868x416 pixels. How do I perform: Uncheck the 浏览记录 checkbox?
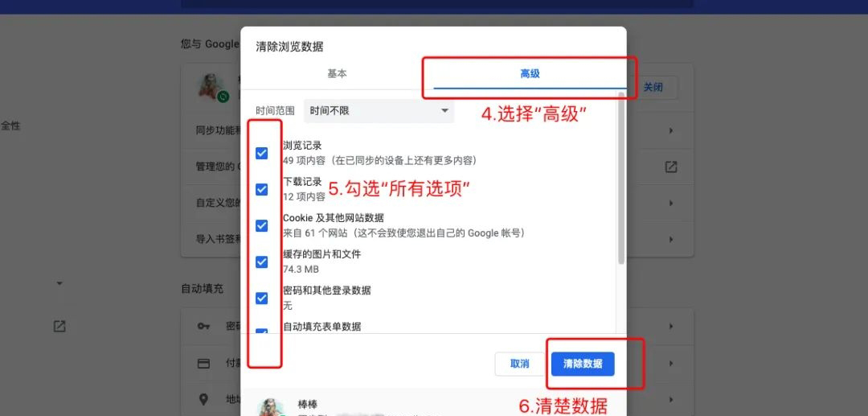pos(262,154)
